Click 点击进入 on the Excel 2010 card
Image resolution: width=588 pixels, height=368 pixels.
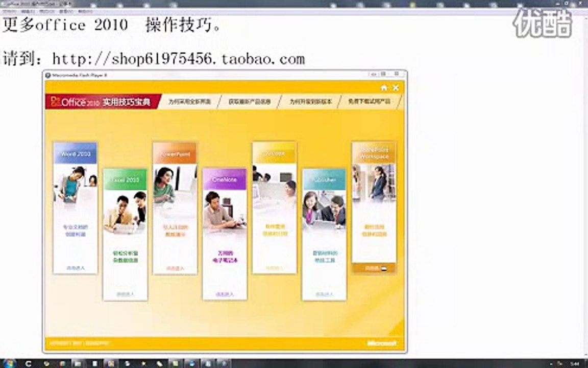coord(125,294)
